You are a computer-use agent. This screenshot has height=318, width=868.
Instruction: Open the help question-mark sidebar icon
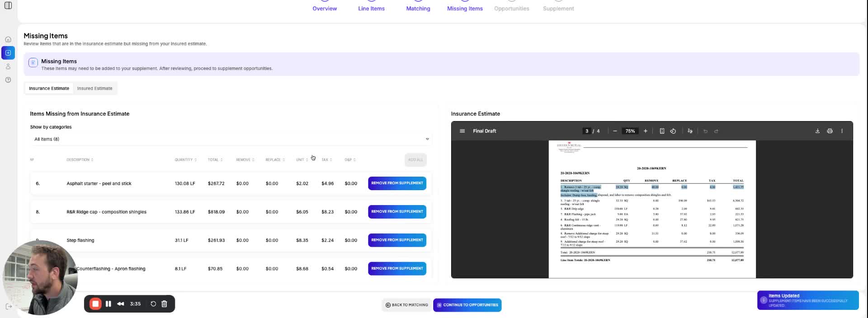8,80
